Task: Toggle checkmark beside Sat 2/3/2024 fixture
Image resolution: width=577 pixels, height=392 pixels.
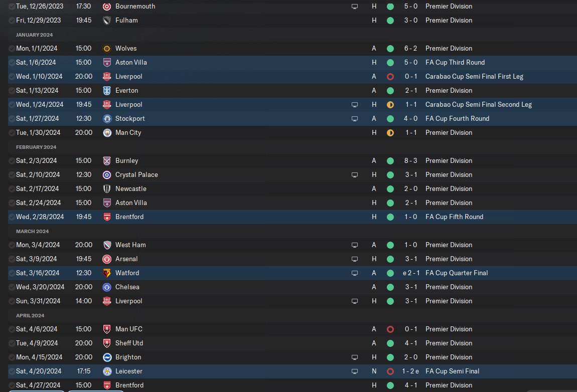Action: click(x=12, y=161)
